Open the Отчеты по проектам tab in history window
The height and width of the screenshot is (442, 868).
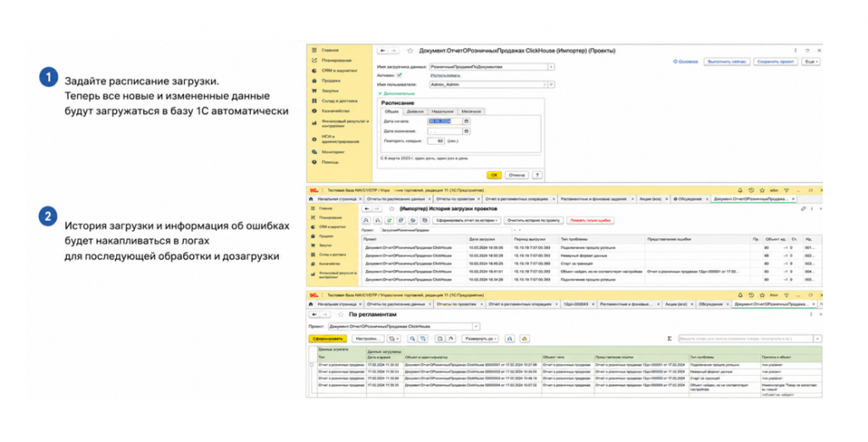click(x=455, y=199)
